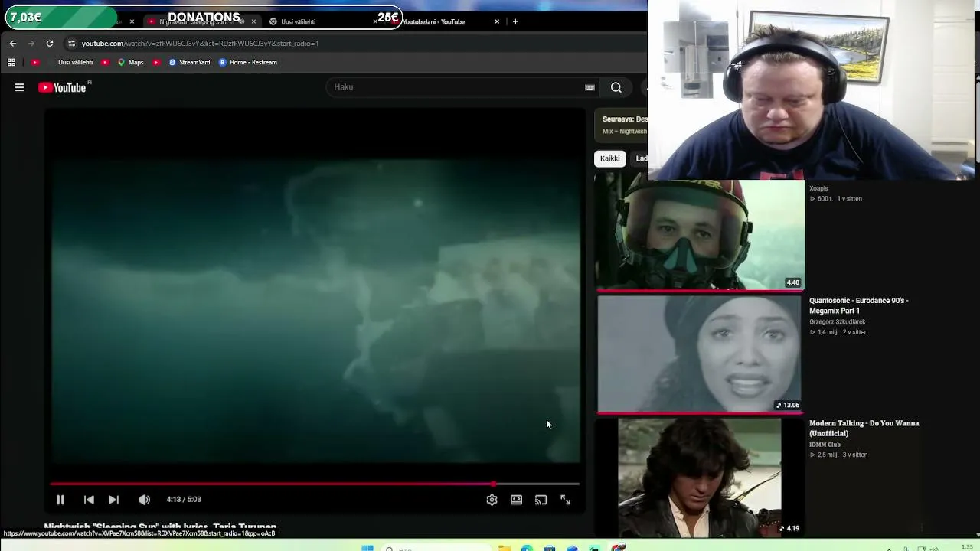
Task: Skip to previous video in playlist
Action: click(89, 500)
